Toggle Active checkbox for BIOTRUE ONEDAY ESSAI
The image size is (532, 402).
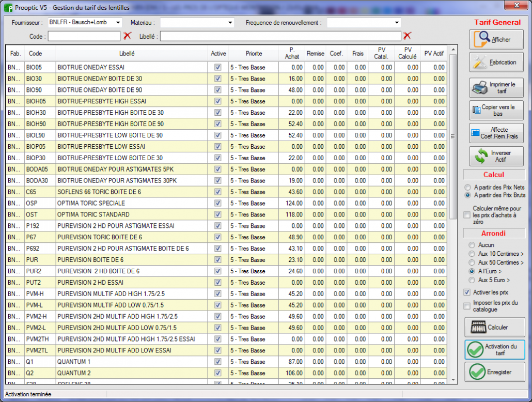218,67
